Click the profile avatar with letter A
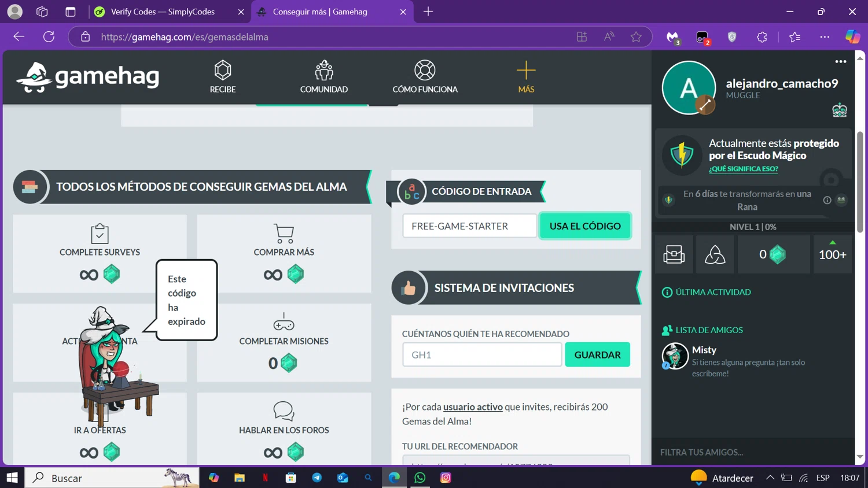Image resolution: width=868 pixels, height=488 pixels. (687, 87)
